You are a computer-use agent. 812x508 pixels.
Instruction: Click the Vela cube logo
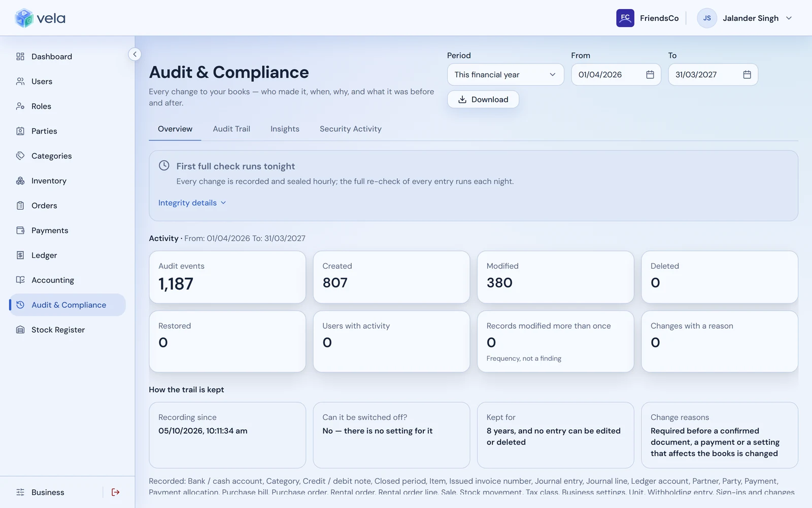click(x=24, y=18)
